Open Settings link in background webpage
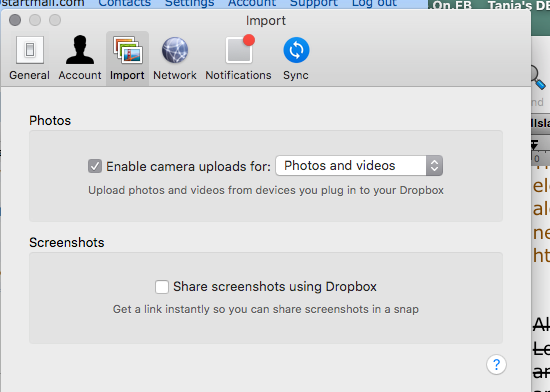Screen dimensions: 550x392 189,3
